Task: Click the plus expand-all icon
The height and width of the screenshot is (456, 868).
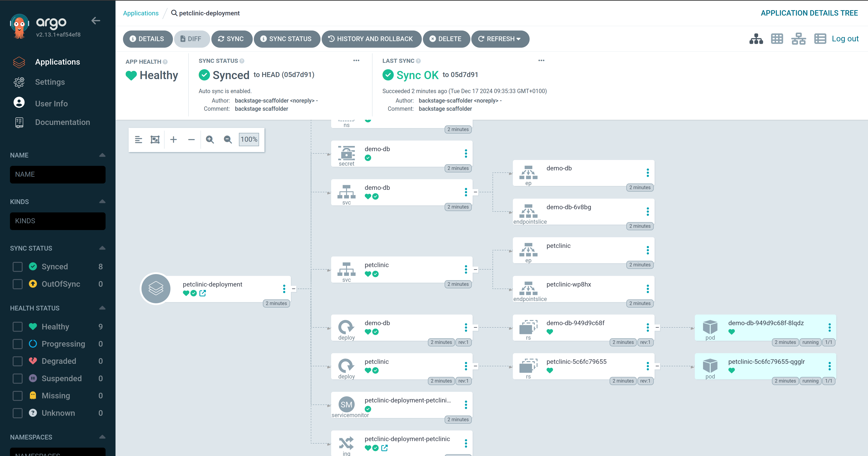Action: tap(174, 139)
